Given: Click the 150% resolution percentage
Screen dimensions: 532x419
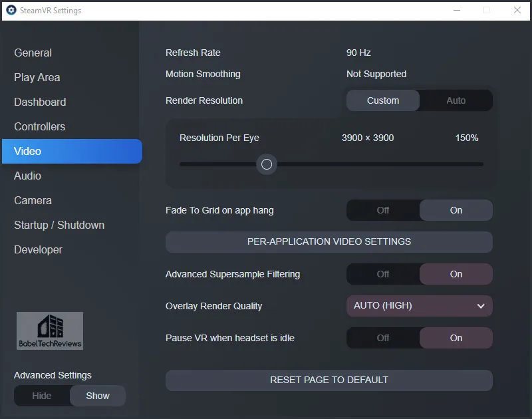Looking at the screenshot, I should [x=467, y=138].
